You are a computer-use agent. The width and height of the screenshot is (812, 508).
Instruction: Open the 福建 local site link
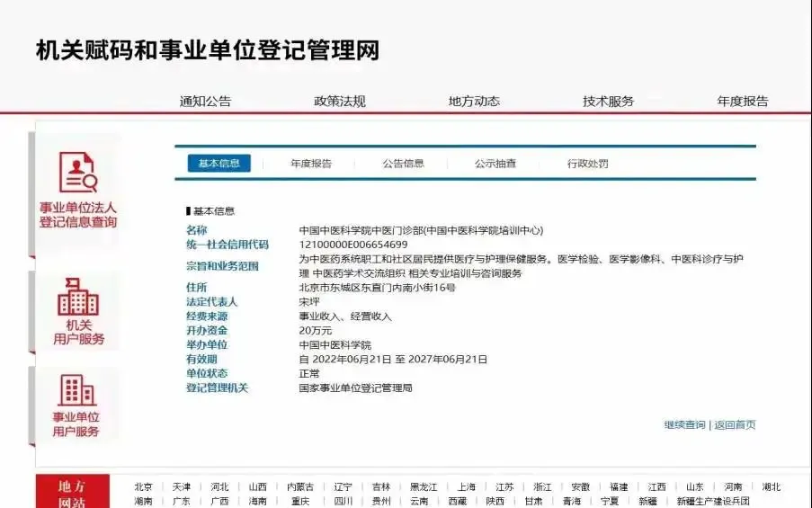(619, 486)
